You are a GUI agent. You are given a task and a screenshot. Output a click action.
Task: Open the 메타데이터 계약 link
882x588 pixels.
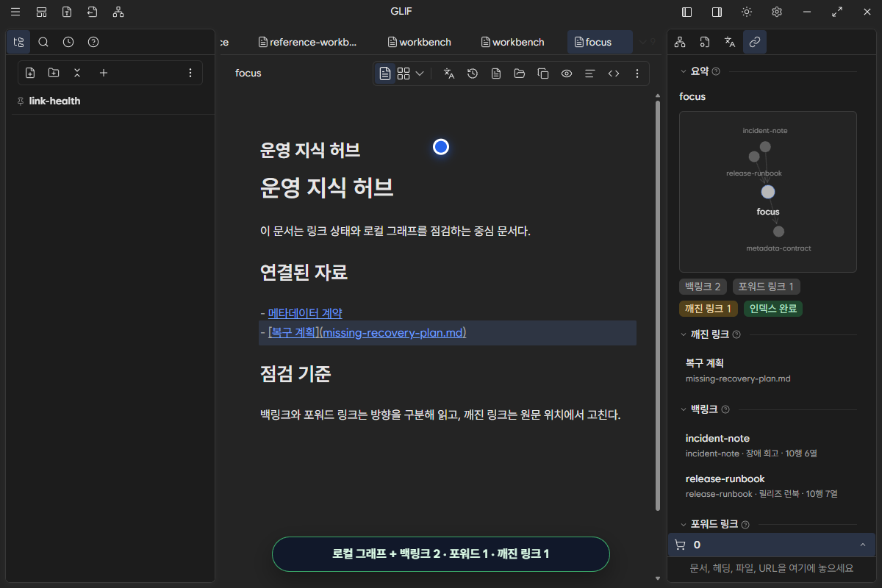[305, 313]
